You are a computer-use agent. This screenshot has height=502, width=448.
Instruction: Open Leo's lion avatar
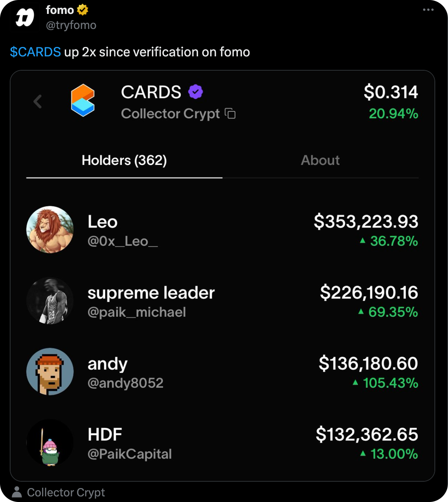50,230
